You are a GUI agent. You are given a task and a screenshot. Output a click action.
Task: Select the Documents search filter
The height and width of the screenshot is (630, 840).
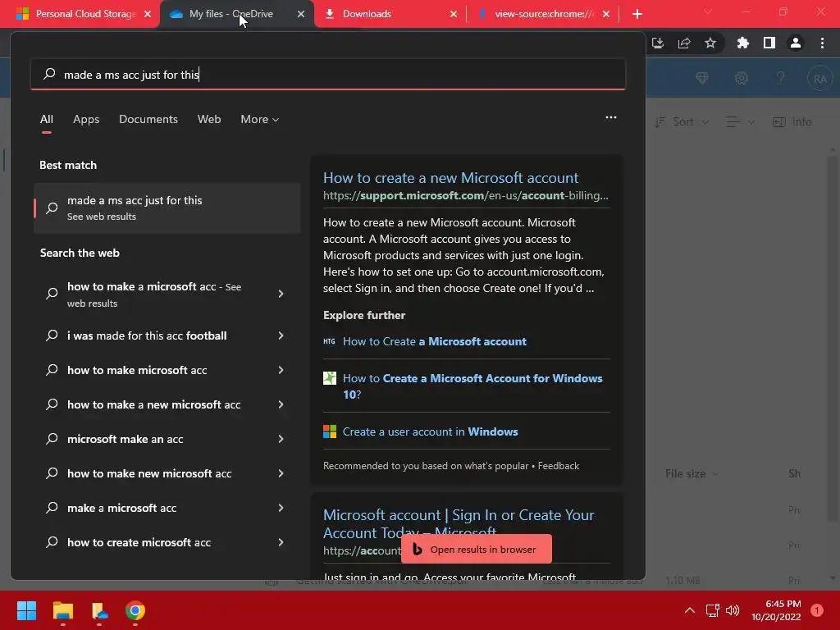[148, 120]
